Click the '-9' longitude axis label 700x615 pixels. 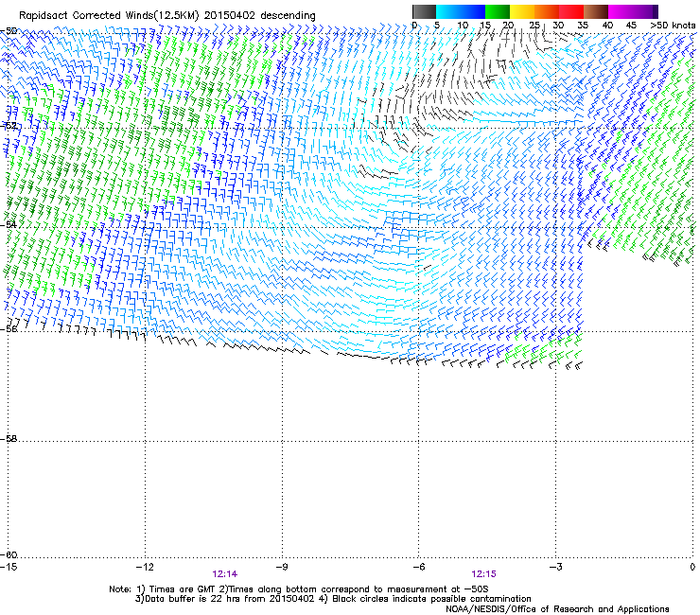point(281,567)
